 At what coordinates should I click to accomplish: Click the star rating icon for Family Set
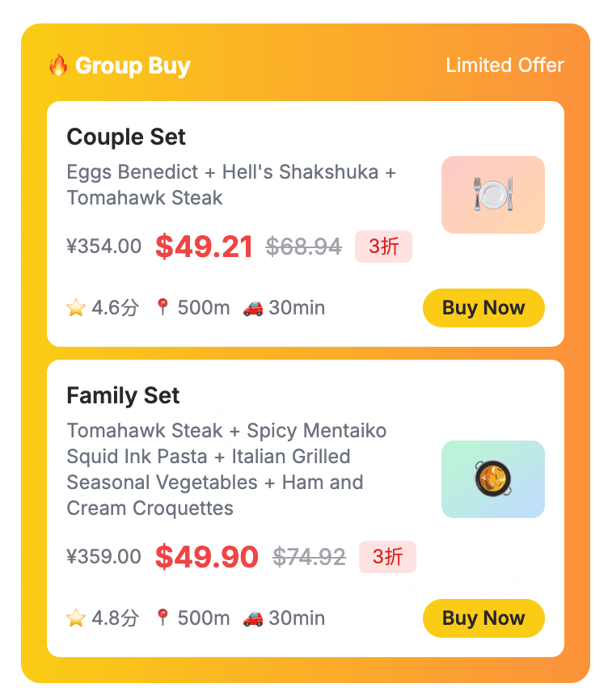click(76, 618)
